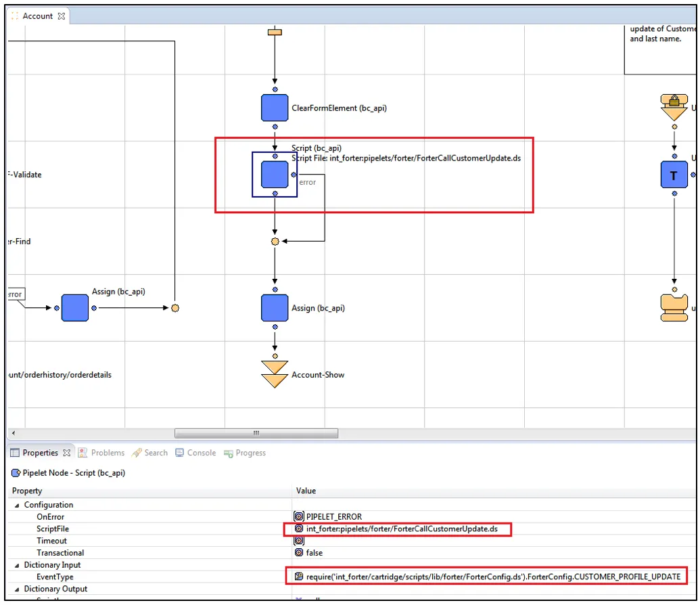This screenshot has height=605, width=700.
Task: Select the Script (bc_api) pipelet node
Action: click(275, 175)
